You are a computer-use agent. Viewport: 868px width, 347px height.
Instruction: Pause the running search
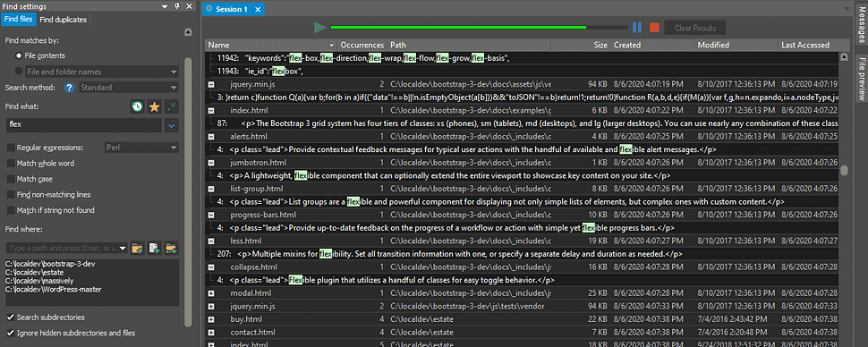coord(637,27)
